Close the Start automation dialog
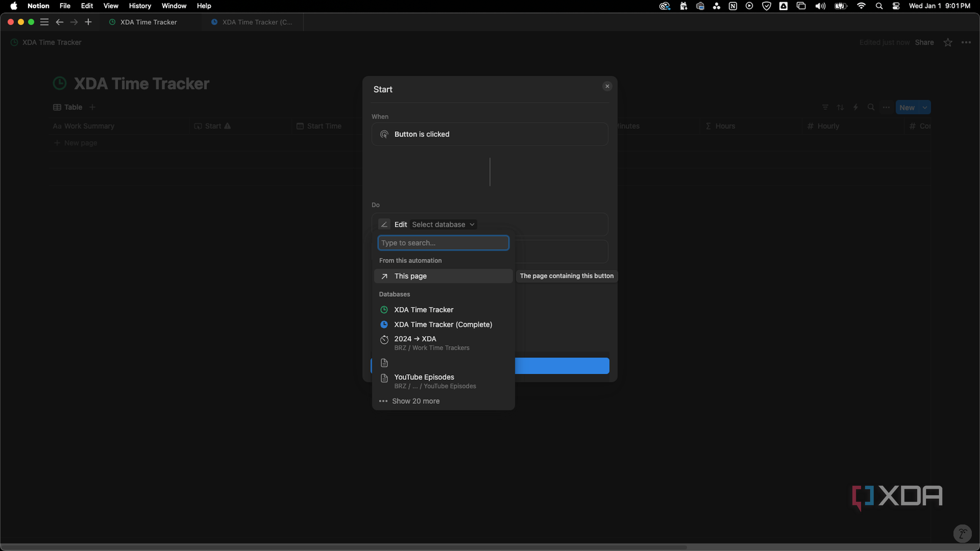 point(607,86)
